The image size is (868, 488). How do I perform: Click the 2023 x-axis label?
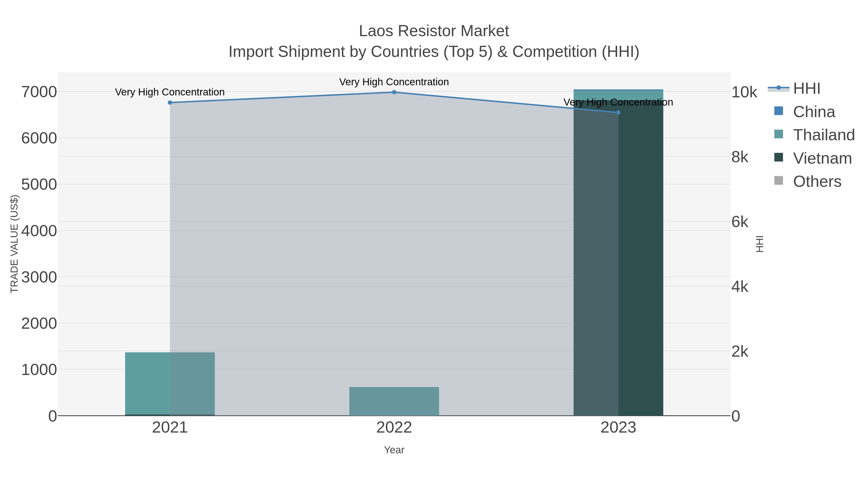click(618, 428)
